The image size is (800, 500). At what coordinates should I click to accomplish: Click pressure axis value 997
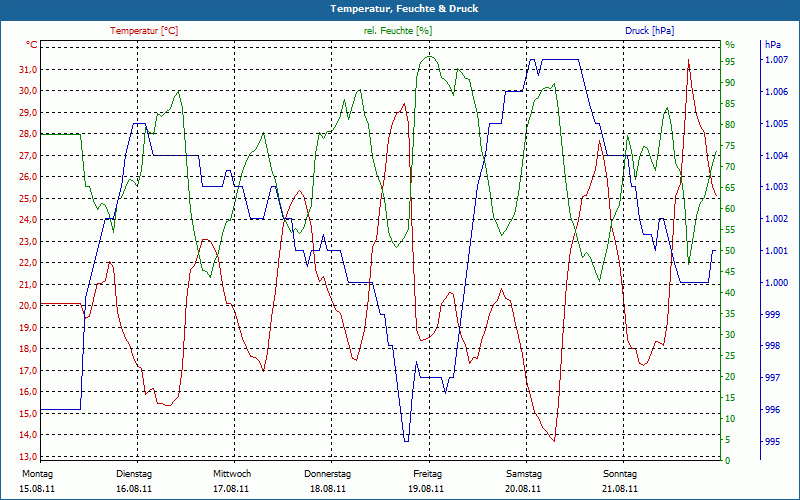(x=772, y=378)
